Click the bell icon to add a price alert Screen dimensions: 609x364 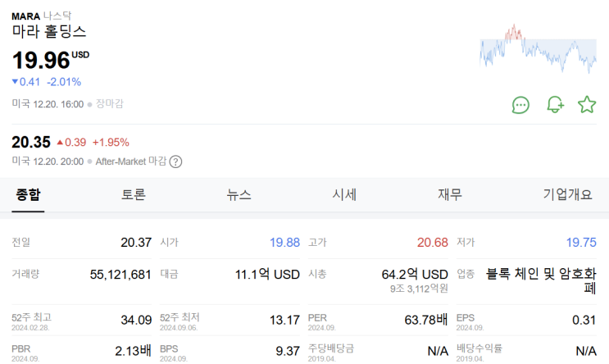pos(555,105)
